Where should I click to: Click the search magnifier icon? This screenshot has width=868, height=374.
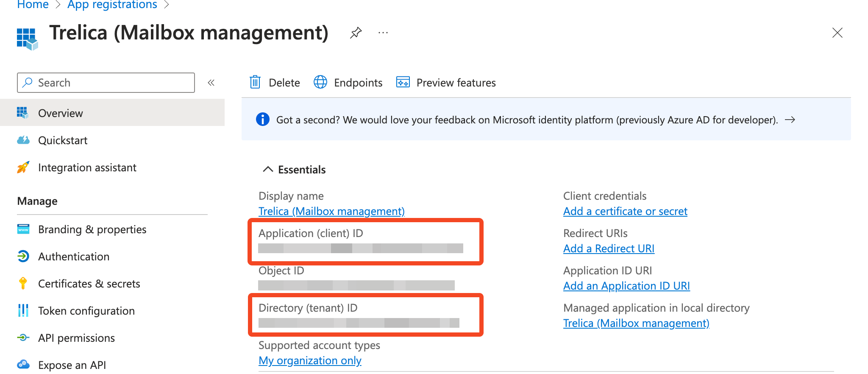[x=28, y=82]
